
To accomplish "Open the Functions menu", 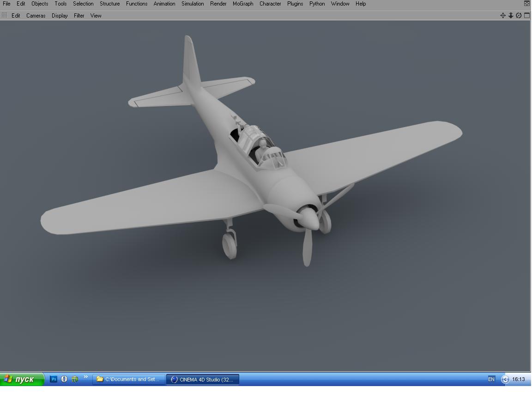I will (137, 4).
